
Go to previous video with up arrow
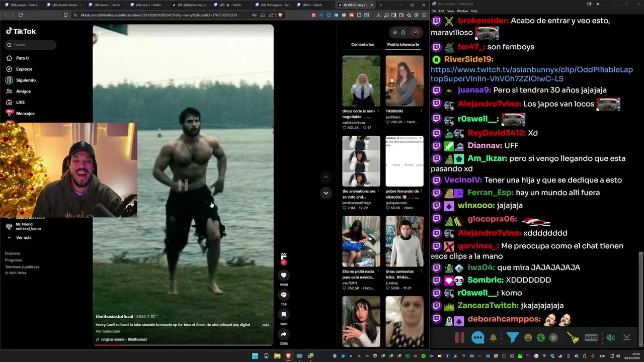click(x=326, y=177)
